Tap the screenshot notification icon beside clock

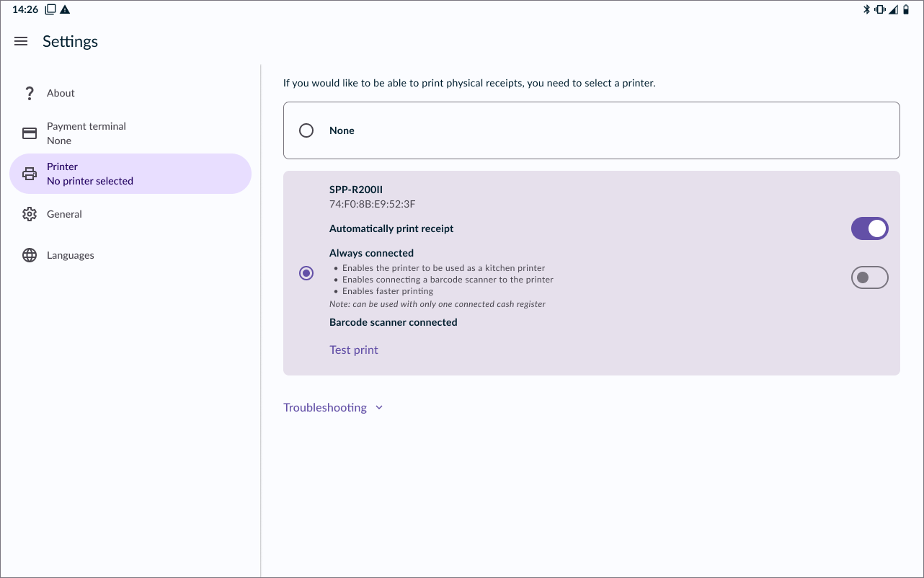click(50, 9)
